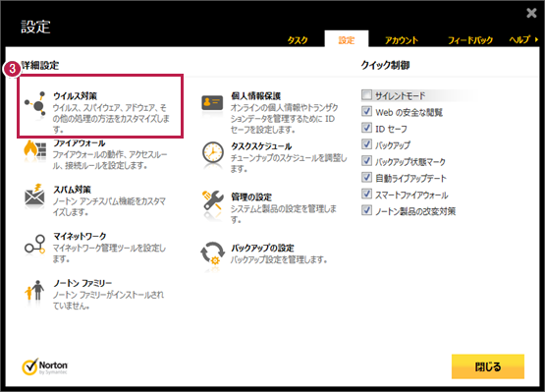
Task: Enable the サイレントモード checkbox
Action: [366, 94]
